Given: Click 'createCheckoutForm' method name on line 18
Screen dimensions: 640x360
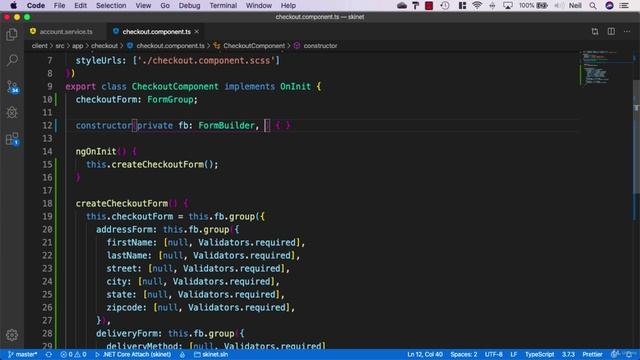Looking at the screenshot, I should [x=122, y=203].
